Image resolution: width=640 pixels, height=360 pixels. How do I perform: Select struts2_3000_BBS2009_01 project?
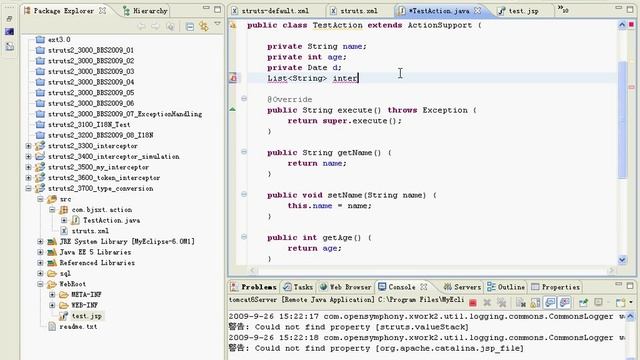pos(91,50)
